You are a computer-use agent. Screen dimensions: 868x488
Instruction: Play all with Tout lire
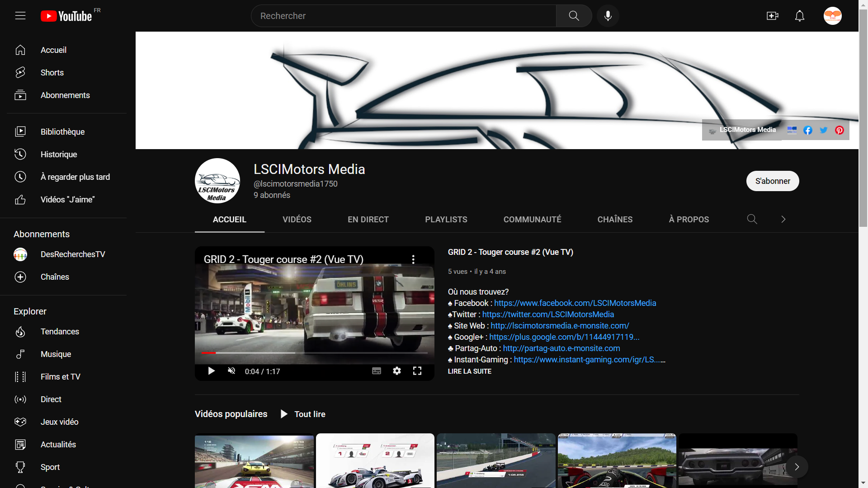click(x=303, y=414)
